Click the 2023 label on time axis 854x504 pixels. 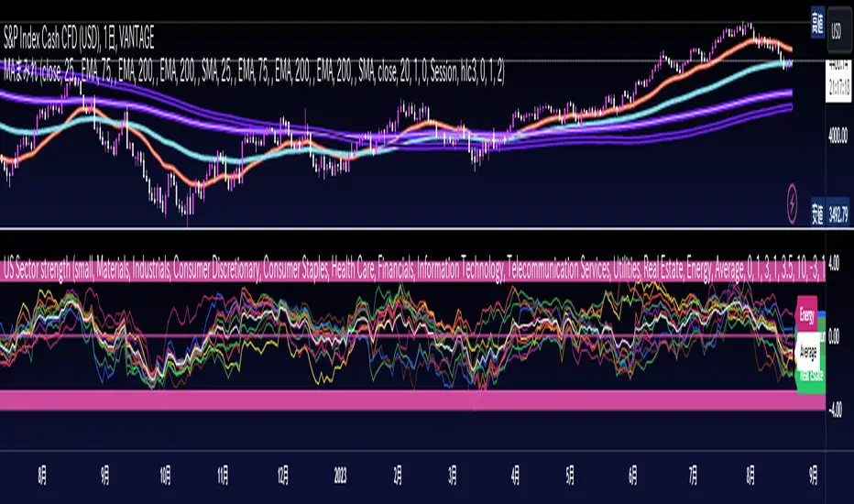[340, 477]
